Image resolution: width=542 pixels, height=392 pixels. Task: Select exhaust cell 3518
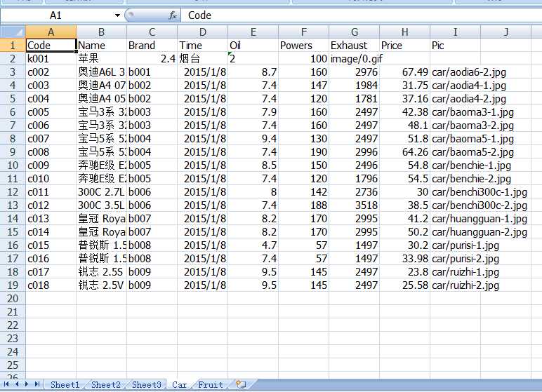point(355,205)
